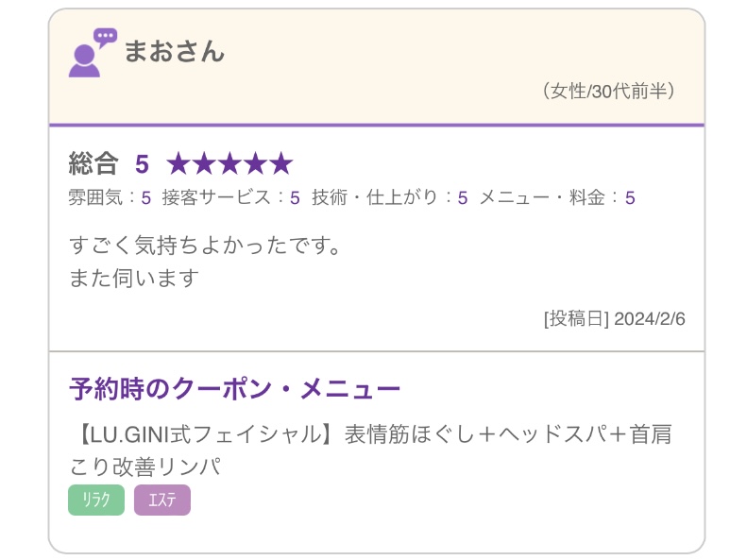Click the 女性/30代前半 demographic label
Screen dimensions: 747x560
point(610,92)
